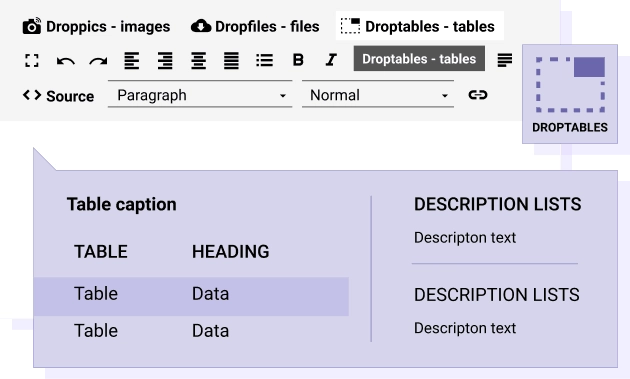This screenshot has height=379, width=630.
Task: Click the large DROPTABLES tile
Action: pos(570,94)
